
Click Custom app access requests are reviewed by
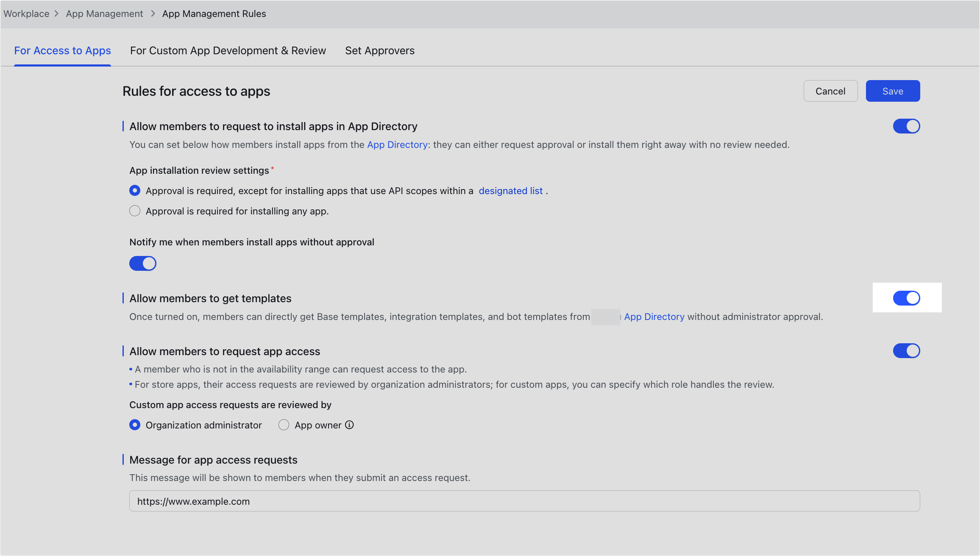(230, 405)
